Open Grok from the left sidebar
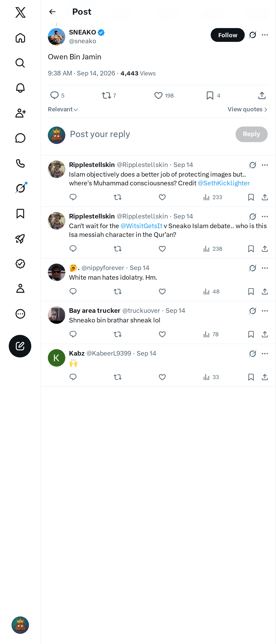This screenshot has height=644, width=276. (x=20, y=188)
